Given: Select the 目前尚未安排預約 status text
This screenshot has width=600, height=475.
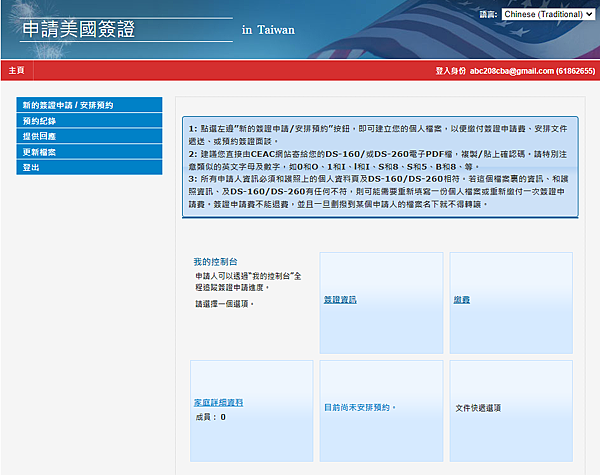Looking at the screenshot, I should tap(360, 408).
